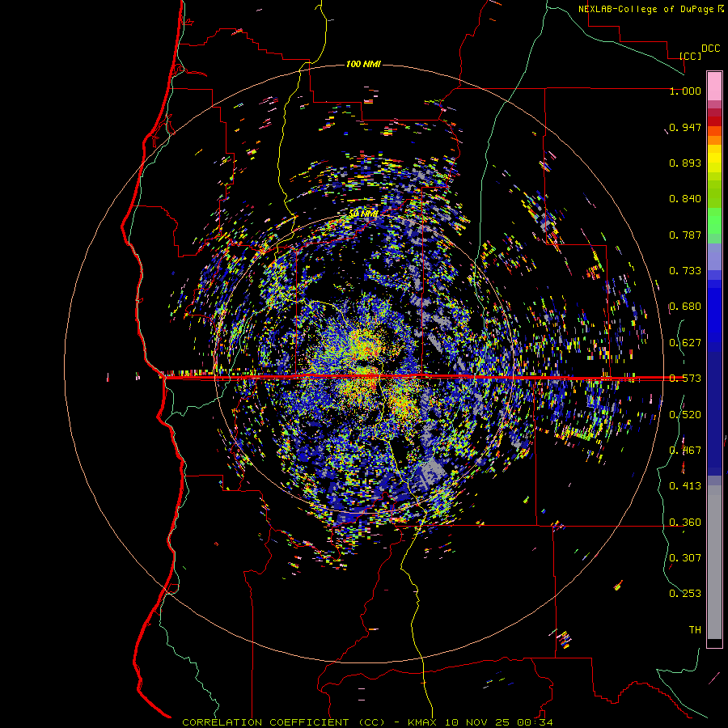Viewport: 728px width, 728px height.
Task: Click the KMAX station identifier
Action: (x=422, y=722)
